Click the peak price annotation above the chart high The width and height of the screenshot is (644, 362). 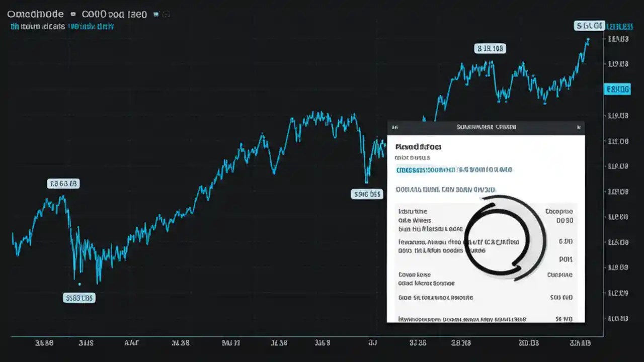pyautogui.click(x=491, y=48)
